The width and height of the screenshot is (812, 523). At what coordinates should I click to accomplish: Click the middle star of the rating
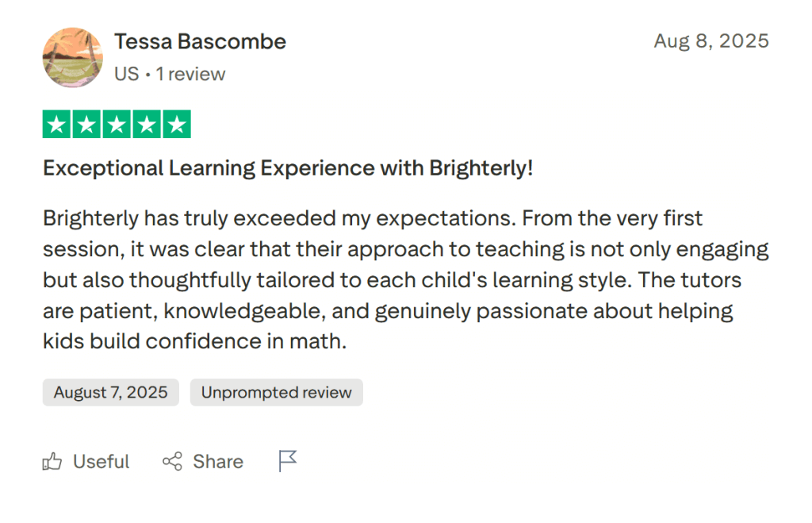(x=117, y=124)
